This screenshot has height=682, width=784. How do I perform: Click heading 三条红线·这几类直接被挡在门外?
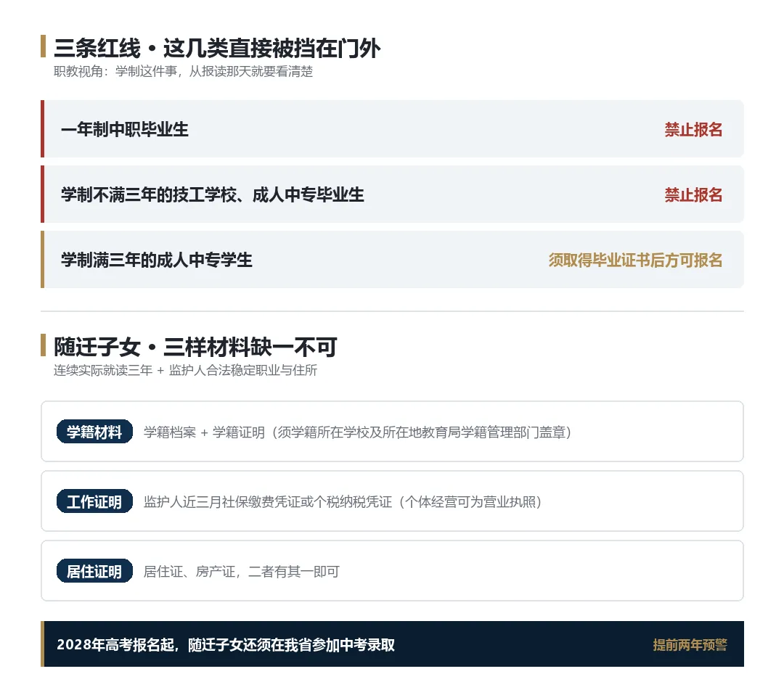[217, 48]
